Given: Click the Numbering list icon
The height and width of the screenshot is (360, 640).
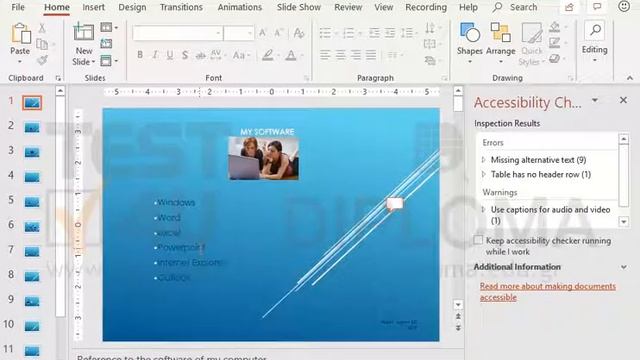Looking at the screenshot, I should (x=349, y=33).
